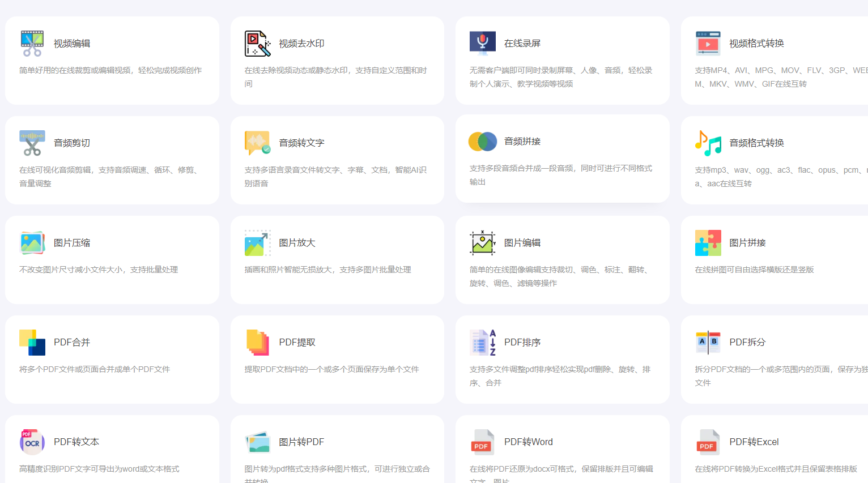Select the 图片编辑 title text
This screenshot has width=868, height=483.
[522, 243]
